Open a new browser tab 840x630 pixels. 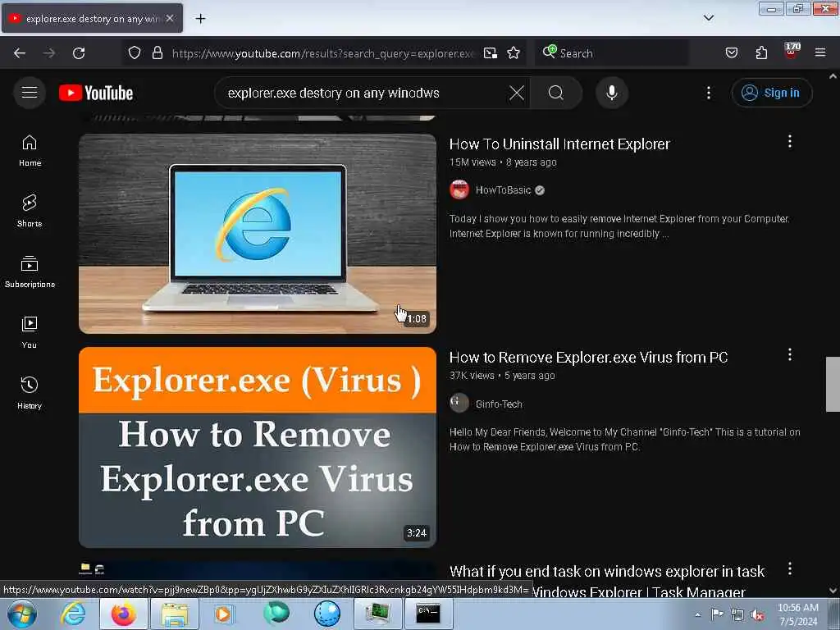[x=200, y=19]
